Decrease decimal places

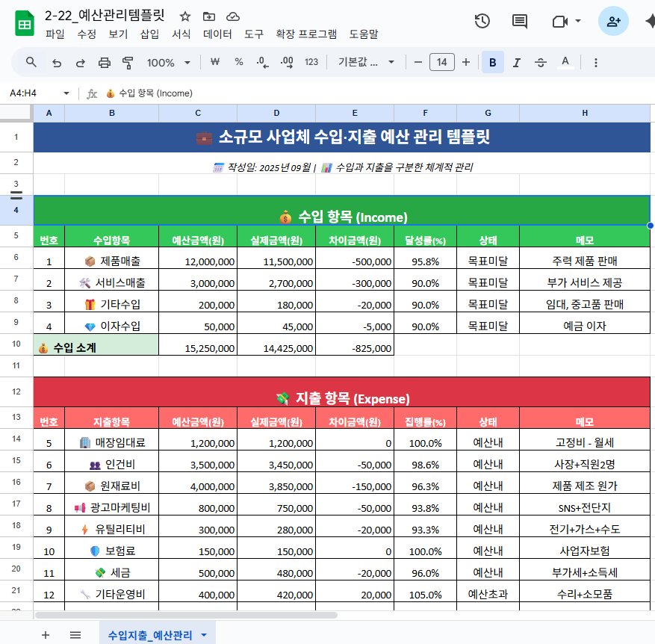262,62
